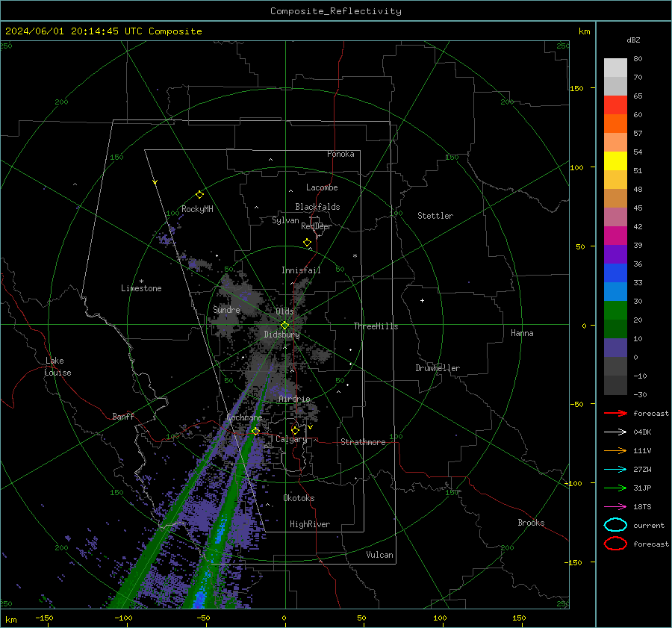
Task: Click the magenta 18TS arrow icon
Action: click(x=615, y=507)
